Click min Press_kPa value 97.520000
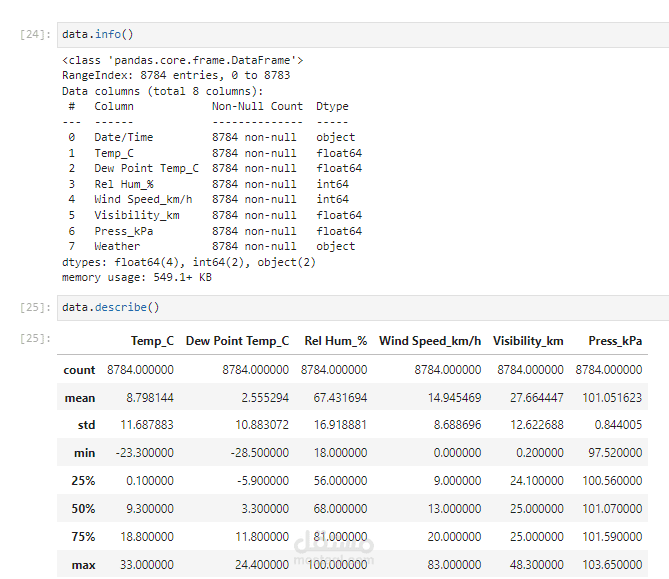 point(615,453)
